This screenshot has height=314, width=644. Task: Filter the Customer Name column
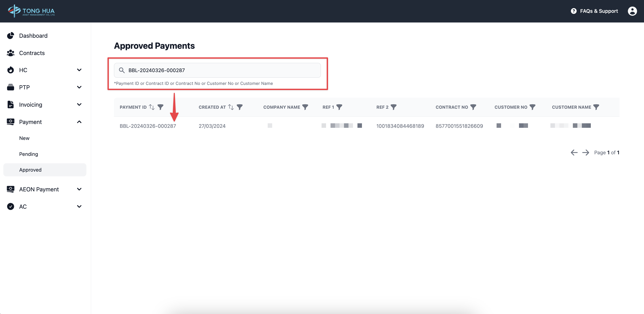[596, 107]
